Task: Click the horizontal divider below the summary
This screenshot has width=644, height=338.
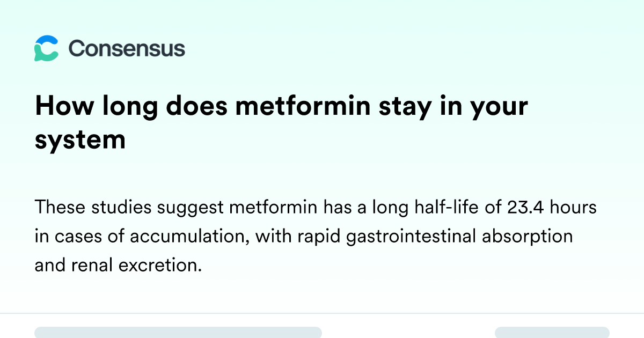Action: (322, 313)
